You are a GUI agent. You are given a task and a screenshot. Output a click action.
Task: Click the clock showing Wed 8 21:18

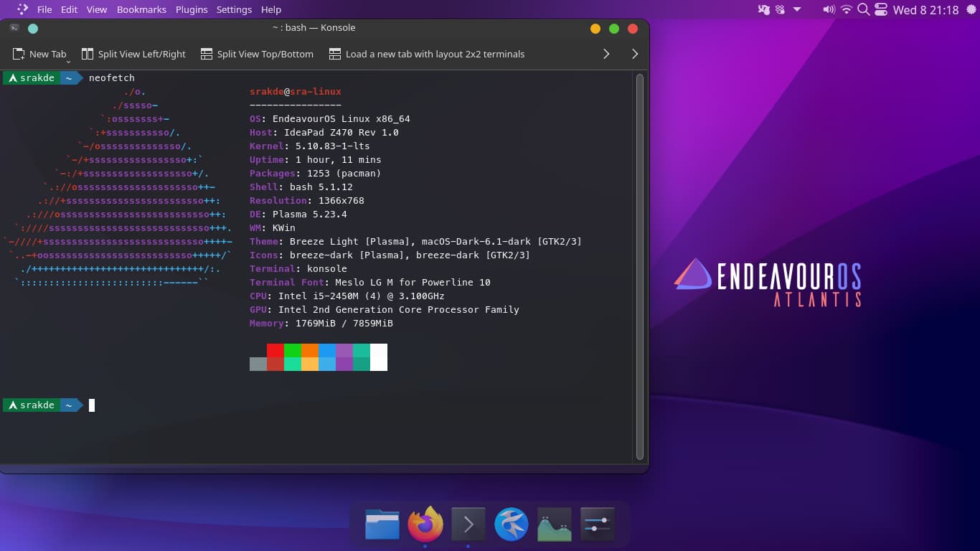pyautogui.click(x=926, y=10)
